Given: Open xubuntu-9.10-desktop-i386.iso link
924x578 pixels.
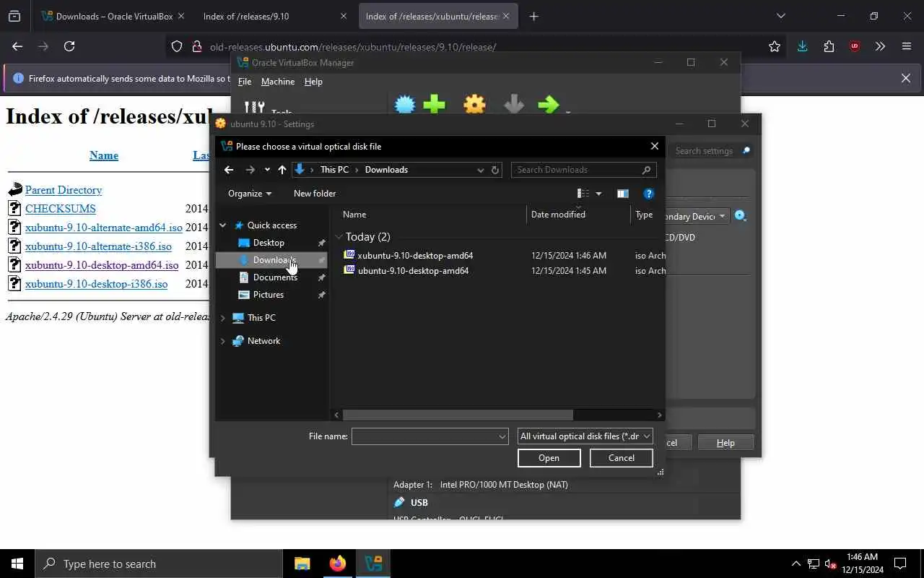Looking at the screenshot, I should [97, 284].
